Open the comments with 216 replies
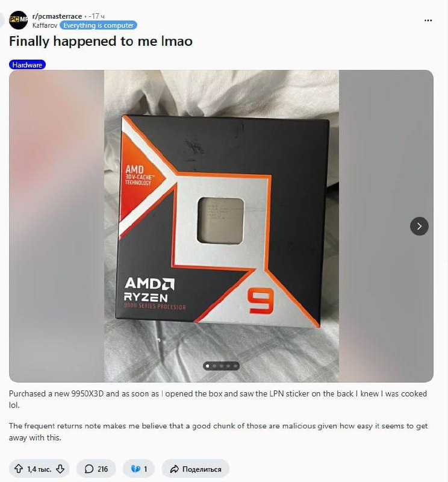This screenshot has height=482, width=448. [x=96, y=469]
